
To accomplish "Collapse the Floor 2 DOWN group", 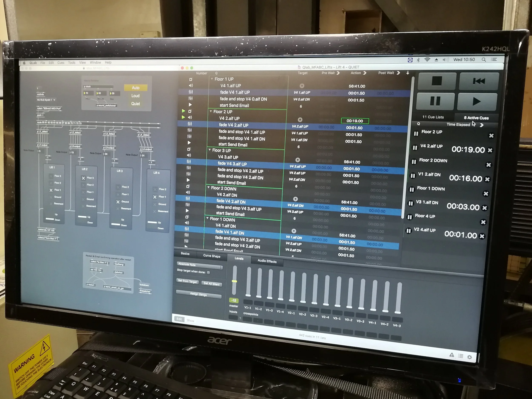I will (x=209, y=187).
